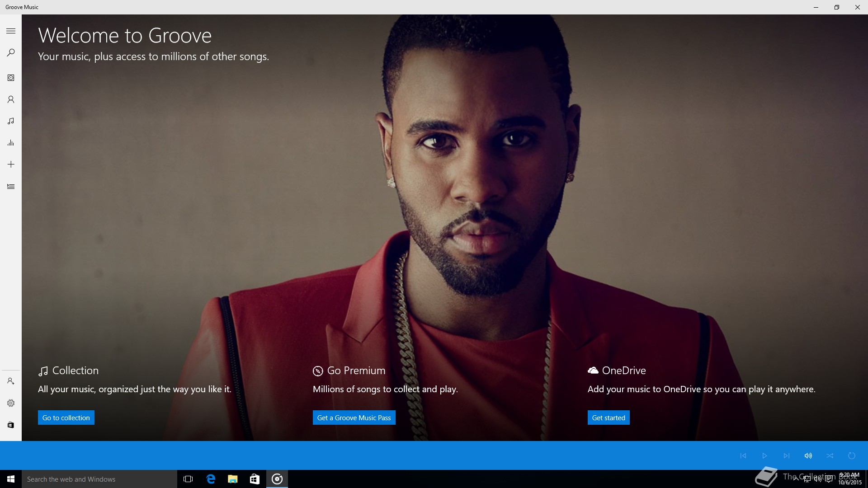Image resolution: width=868 pixels, height=488 pixels.
Task: Create new playlist with plus icon
Action: click(11, 164)
